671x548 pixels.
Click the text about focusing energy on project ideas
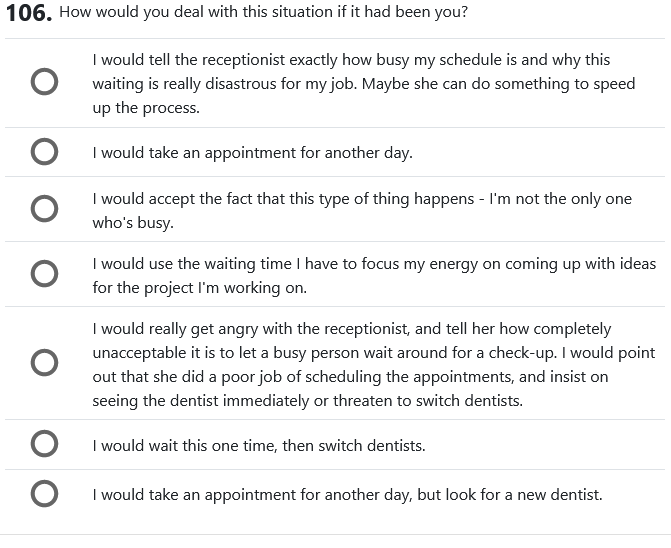point(373,264)
